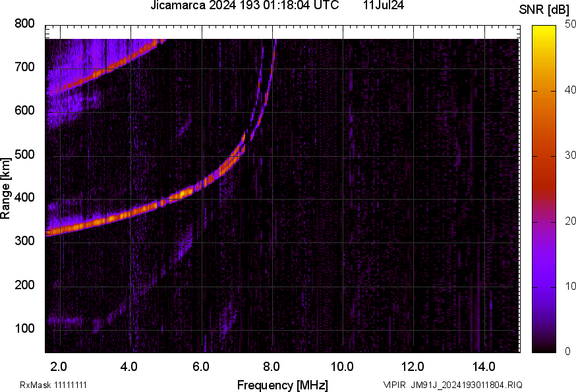This screenshot has width=576, height=392.
Task: Click the colorbar tick label '50'
Action: [570, 24]
